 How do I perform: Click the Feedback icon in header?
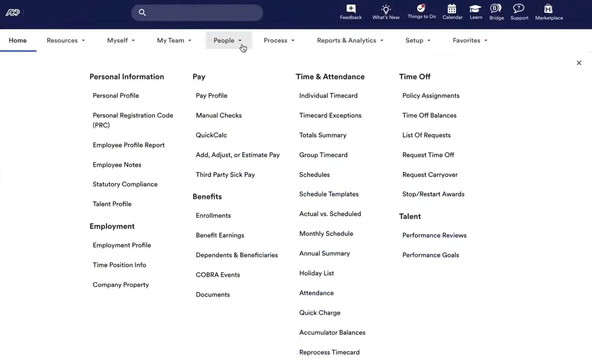point(350,9)
